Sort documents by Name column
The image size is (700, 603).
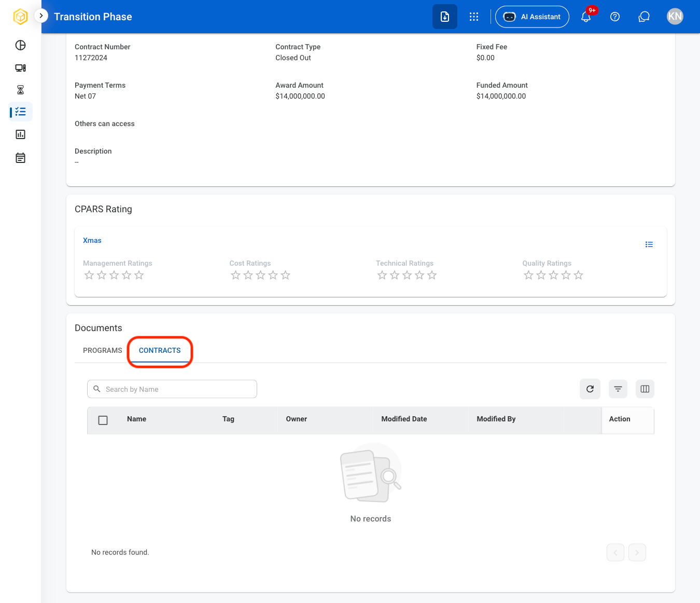click(137, 419)
